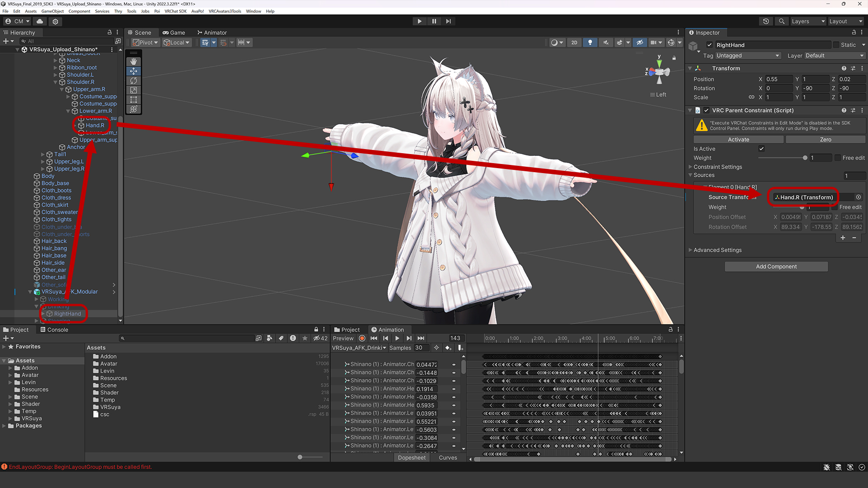Switch to the Console tab
This screenshot has width=868, height=488.
click(54, 329)
